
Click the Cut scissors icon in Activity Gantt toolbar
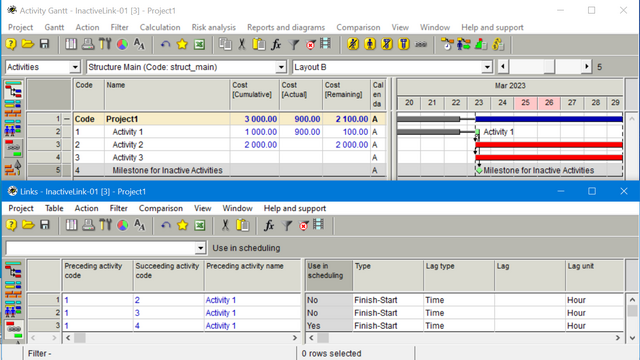[242, 44]
